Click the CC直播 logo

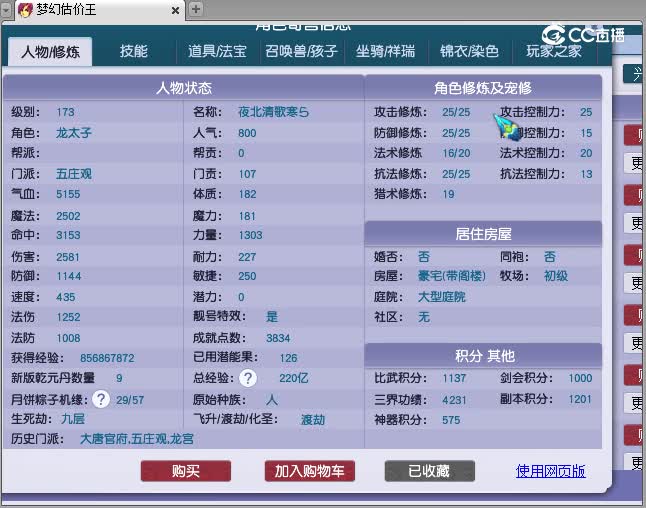pyautogui.click(x=583, y=35)
